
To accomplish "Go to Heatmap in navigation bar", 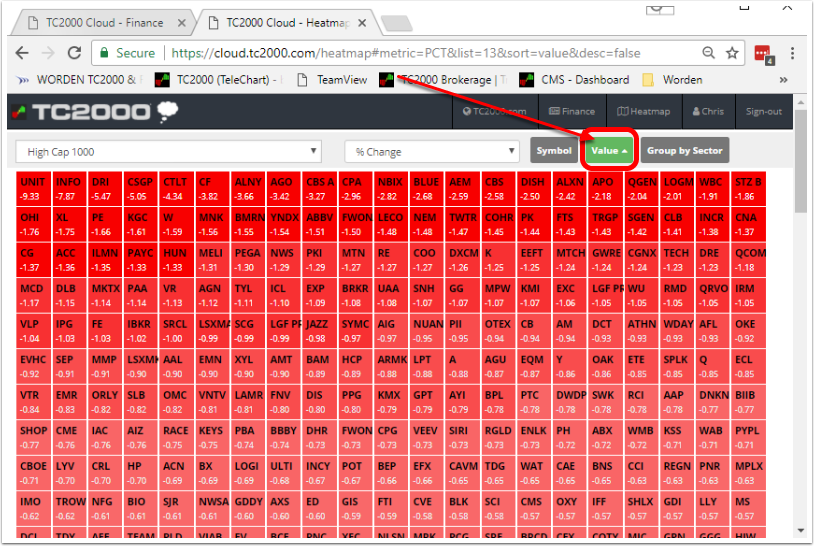I will tap(643, 112).
